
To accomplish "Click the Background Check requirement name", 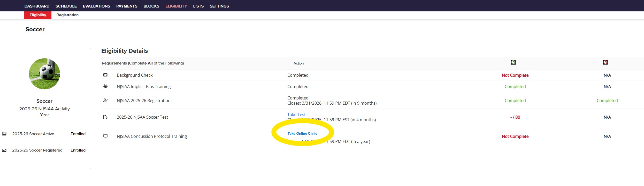I will coord(135,75).
